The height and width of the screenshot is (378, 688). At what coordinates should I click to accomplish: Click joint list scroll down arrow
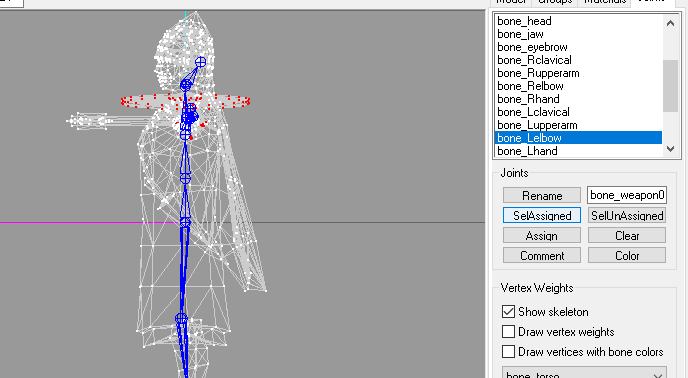pos(670,149)
